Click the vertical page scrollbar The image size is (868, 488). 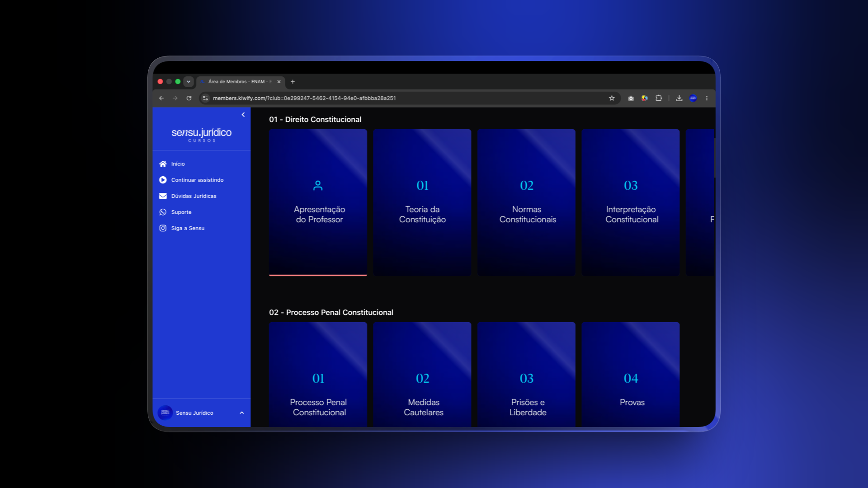point(714,158)
